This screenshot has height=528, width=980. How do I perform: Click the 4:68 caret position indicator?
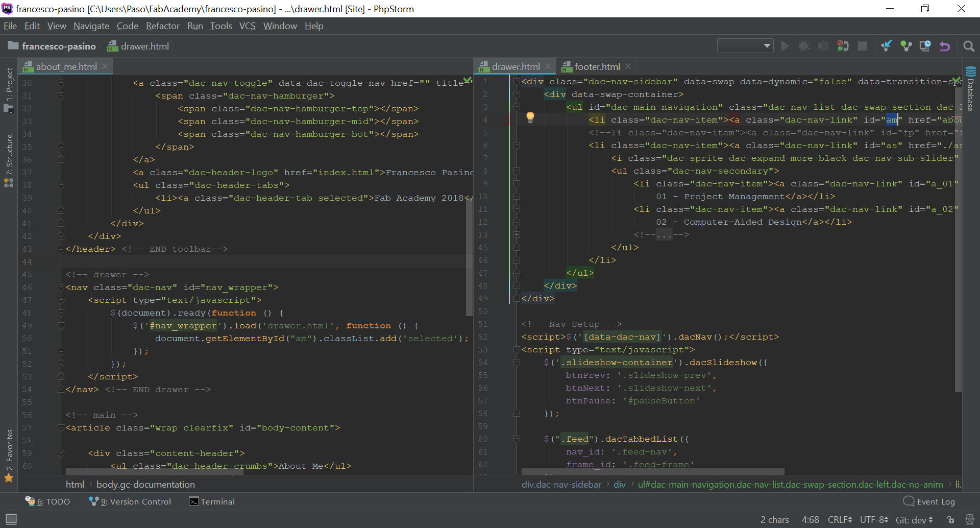click(x=810, y=520)
